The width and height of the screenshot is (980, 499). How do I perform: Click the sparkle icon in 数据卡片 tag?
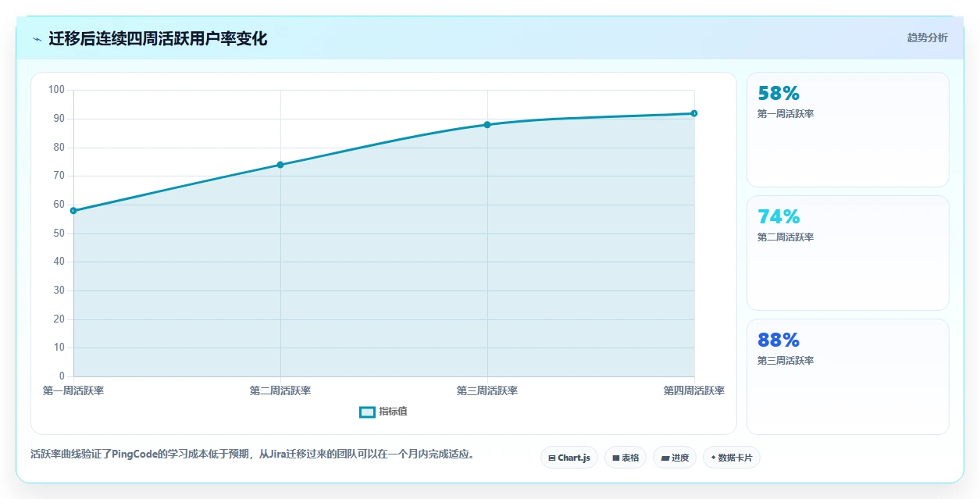click(713, 458)
